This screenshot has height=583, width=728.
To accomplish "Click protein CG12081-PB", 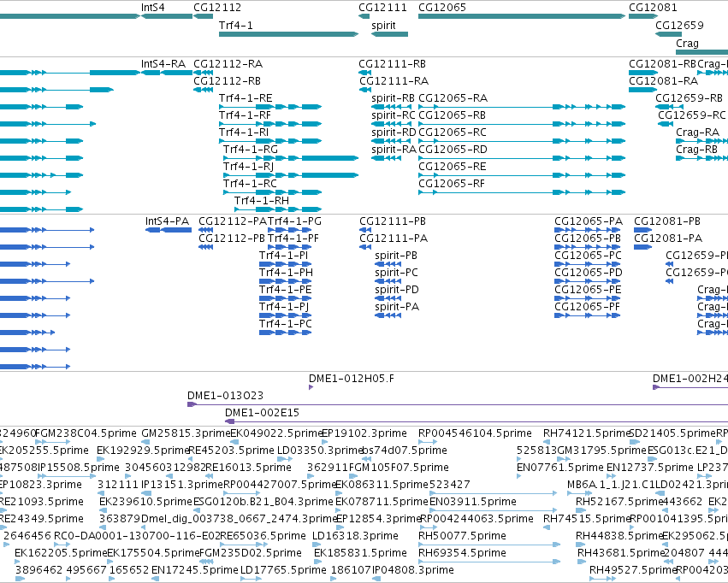I will pyautogui.click(x=643, y=230).
